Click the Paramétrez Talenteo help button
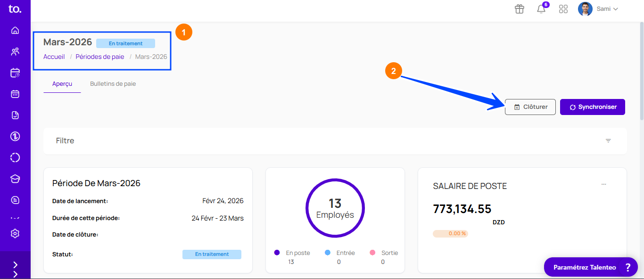The height and width of the screenshot is (279, 644). [x=591, y=267]
